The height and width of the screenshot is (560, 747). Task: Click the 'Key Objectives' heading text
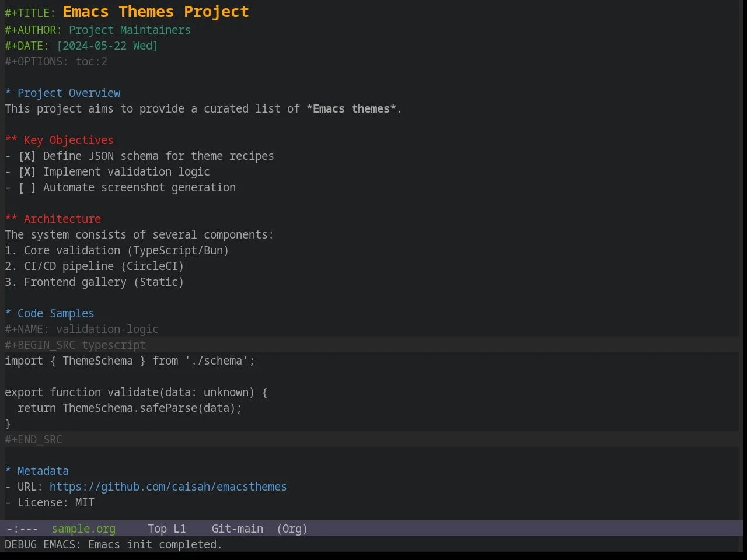tap(69, 141)
